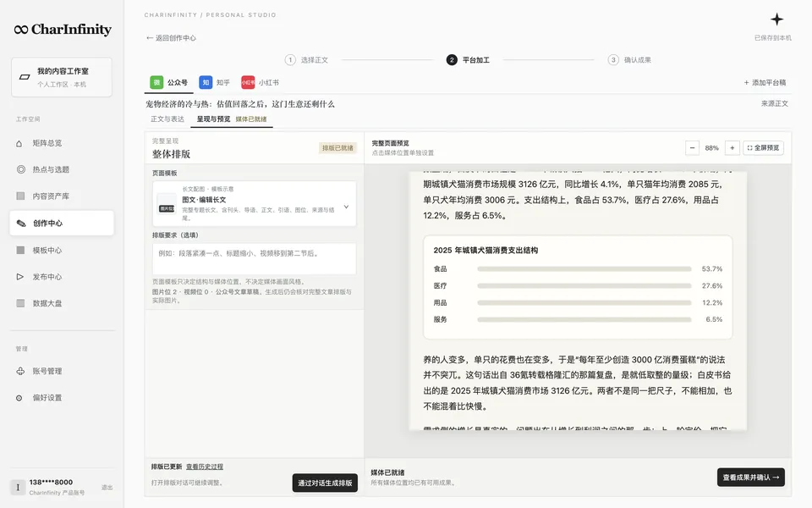Click the 食品 53.7% bar in chart
This screenshot has height=508, width=812.
pyautogui.click(x=584, y=269)
